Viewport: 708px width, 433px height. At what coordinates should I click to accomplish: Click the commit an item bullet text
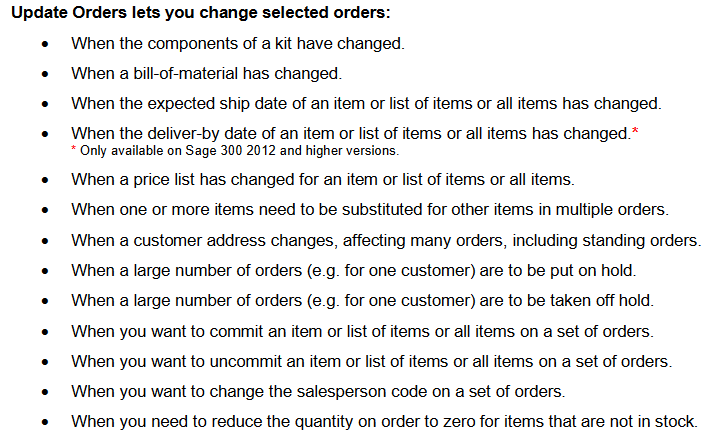(363, 332)
